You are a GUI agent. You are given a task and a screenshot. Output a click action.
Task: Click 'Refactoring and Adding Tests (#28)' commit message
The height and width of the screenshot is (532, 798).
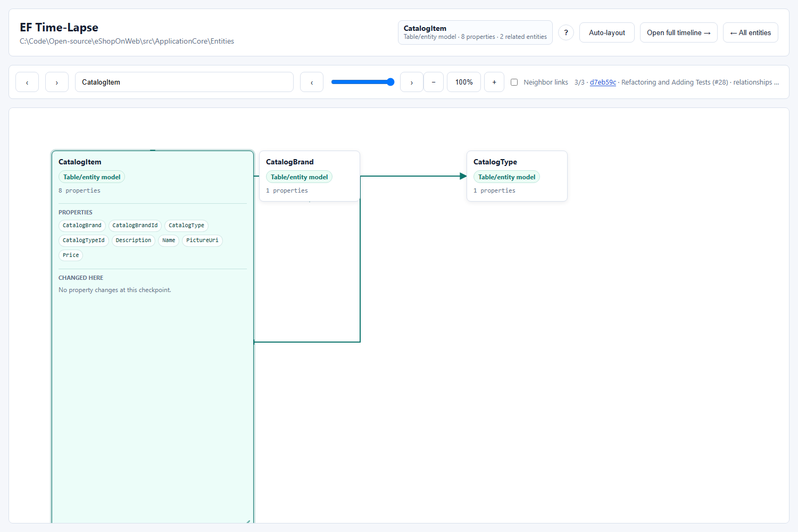pyautogui.click(x=675, y=82)
